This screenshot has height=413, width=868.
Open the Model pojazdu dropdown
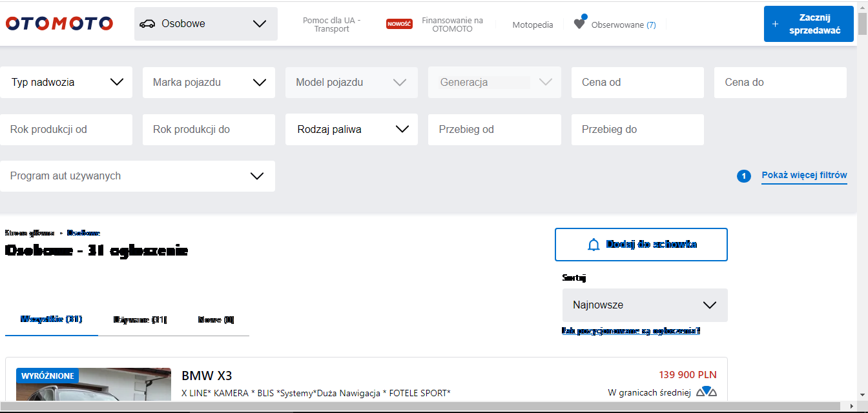click(x=352, y=82)
